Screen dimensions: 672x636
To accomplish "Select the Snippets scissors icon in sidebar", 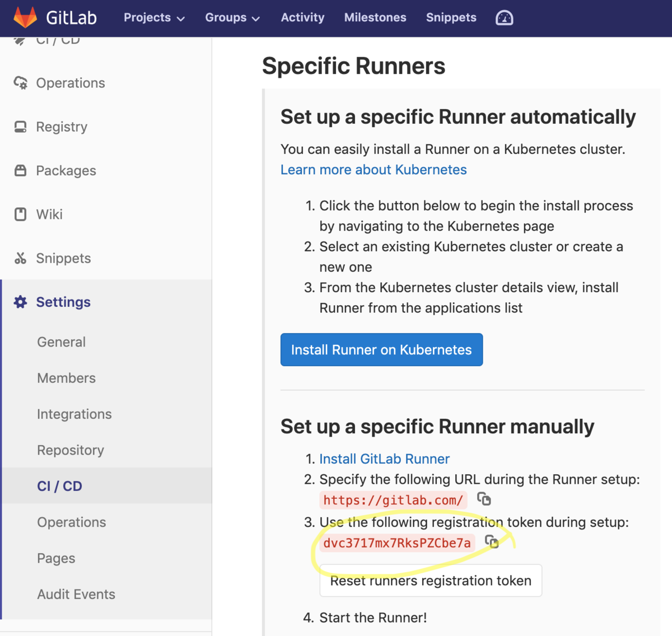I will coord(20,258).
